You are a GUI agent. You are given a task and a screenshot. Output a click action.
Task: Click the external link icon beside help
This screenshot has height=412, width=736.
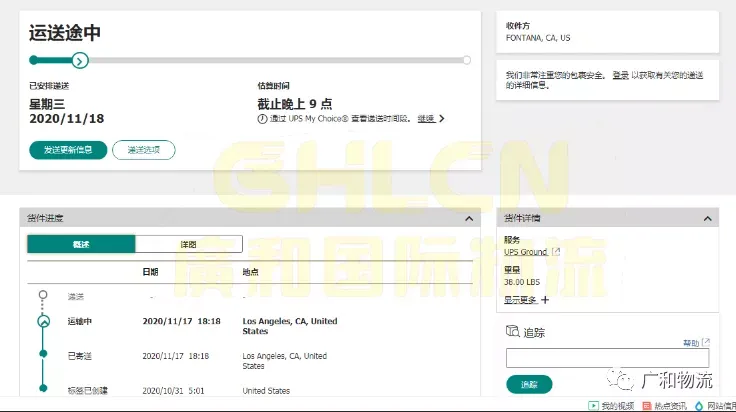[x=706, y=342]
